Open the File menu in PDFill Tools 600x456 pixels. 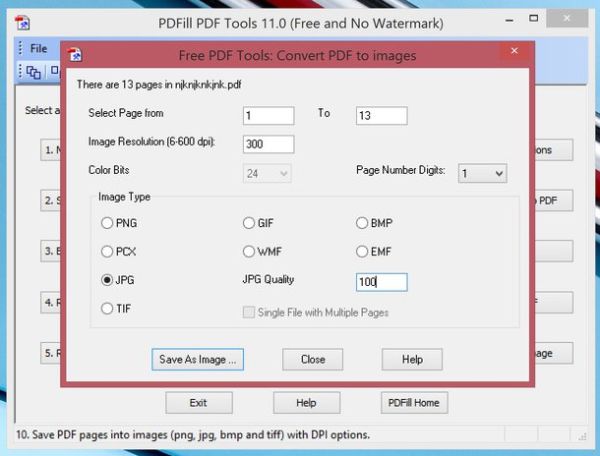tap(39, 49)
